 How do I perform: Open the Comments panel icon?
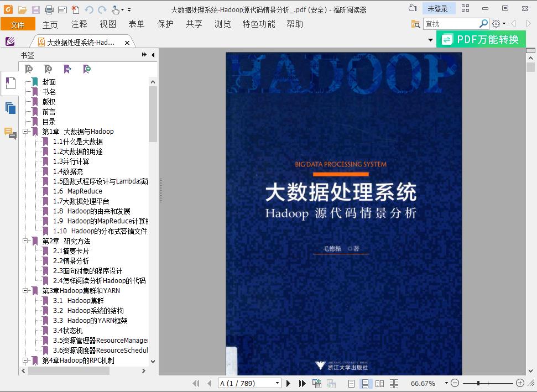(x=11, y=133)
